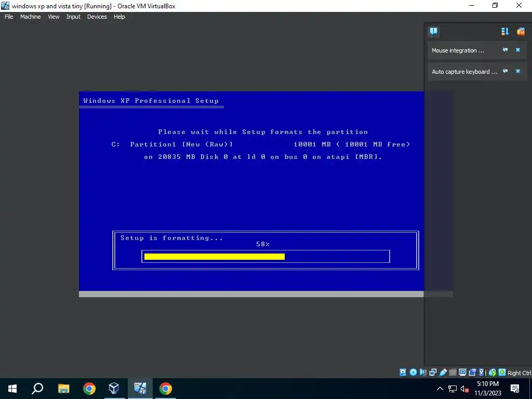Select the running XP VM taskbar icon
This screenshot has height=399, width=532.
coord(140,389)
